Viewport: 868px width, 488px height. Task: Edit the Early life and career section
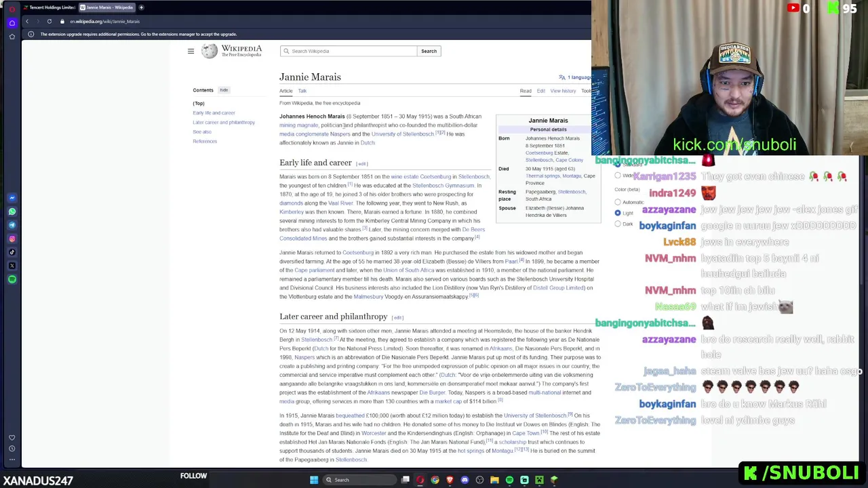(x=362, y=164)
